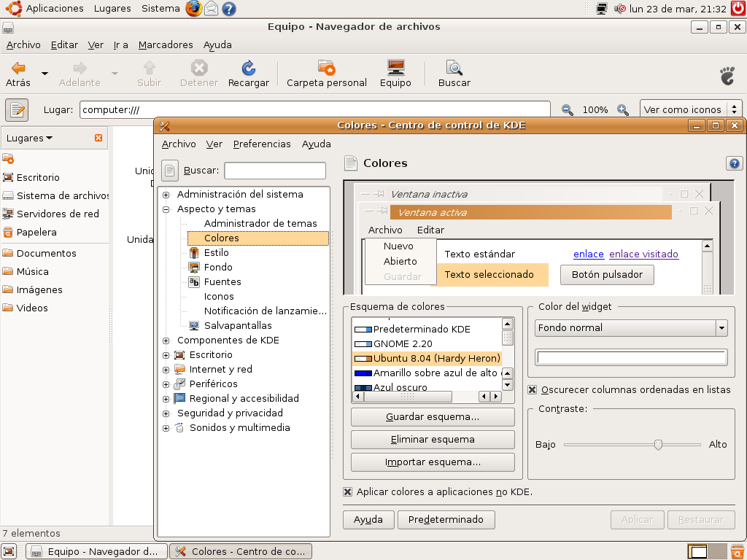Screen dimensions: 747x560
Task: Open Ver menu in KDE control center
Action: pos(214,144)
